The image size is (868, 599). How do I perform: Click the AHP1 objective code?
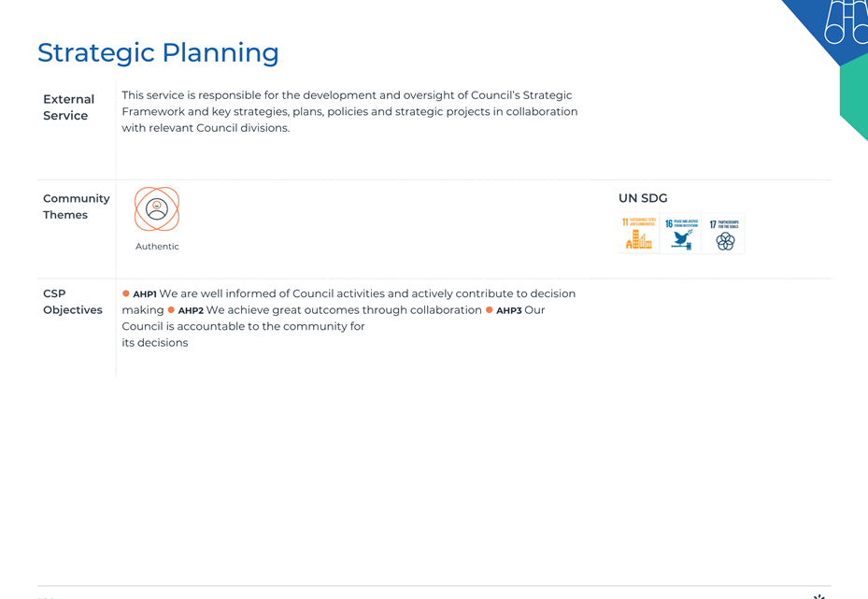(145, 294)
